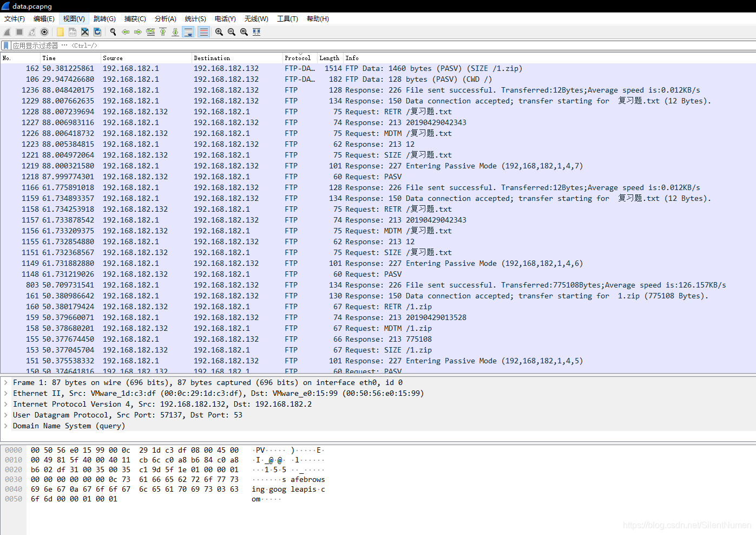Open the 工具(T) menu
Screen dimensions: 756x535
pyautogui.click(x=287, y=18)
